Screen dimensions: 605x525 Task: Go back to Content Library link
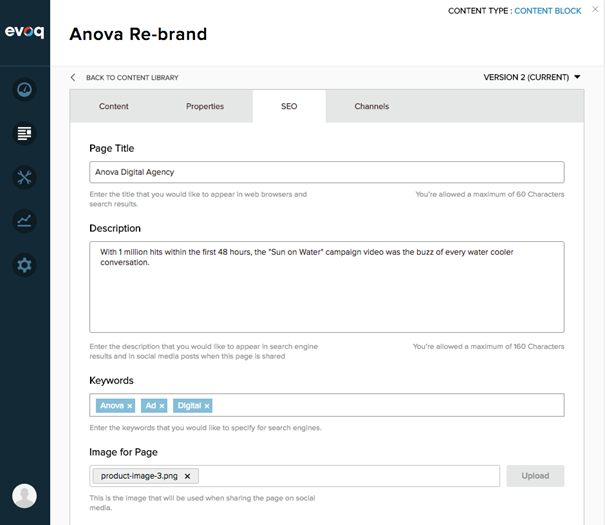coord(132,78)
